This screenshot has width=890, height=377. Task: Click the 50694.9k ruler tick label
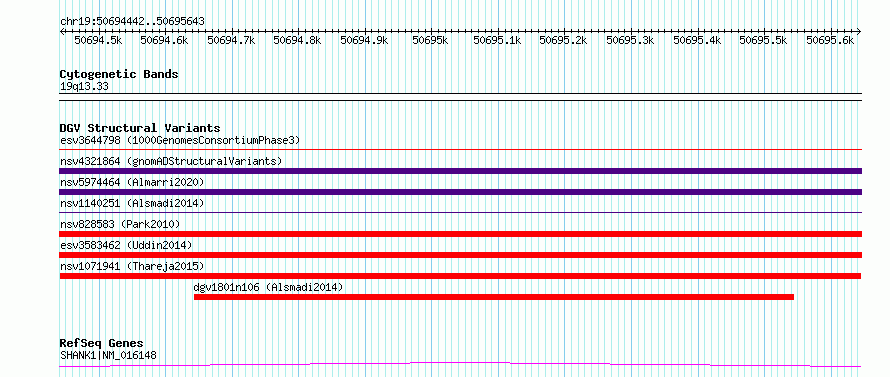364,40
